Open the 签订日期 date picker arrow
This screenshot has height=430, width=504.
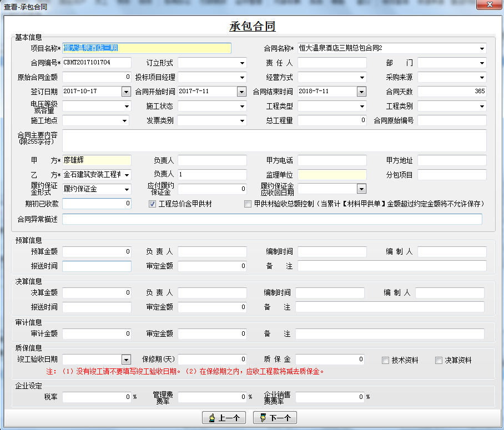pos(126,92)
